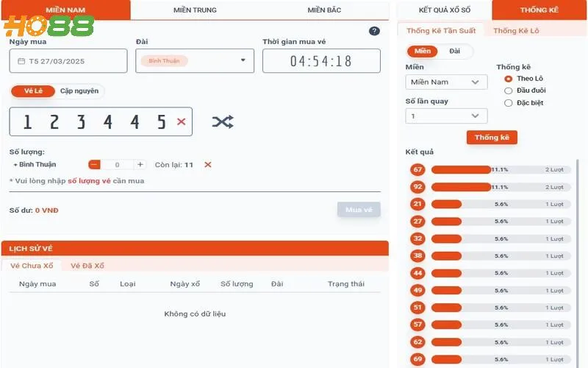Click the HO88 logo

pyautogui.click(x=49, y=27)
